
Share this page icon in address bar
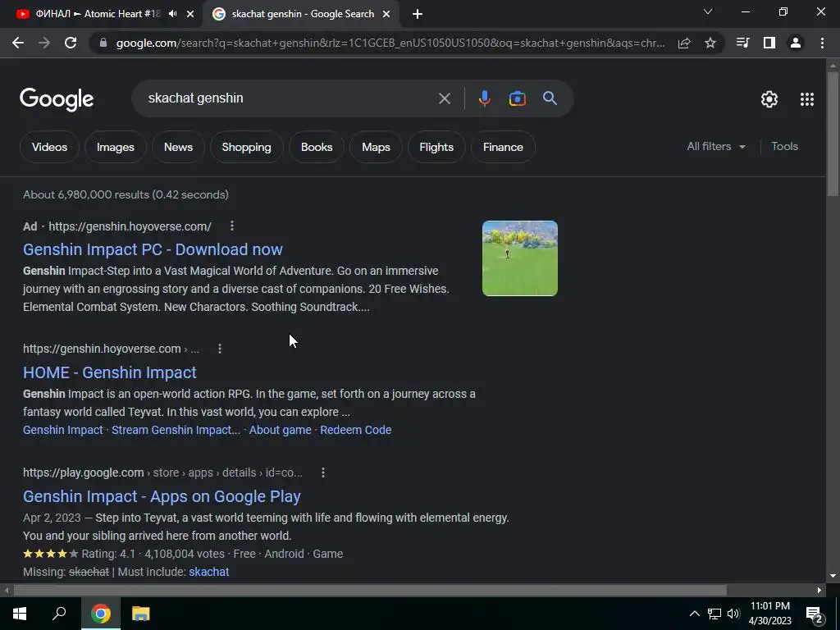point(684,43)
